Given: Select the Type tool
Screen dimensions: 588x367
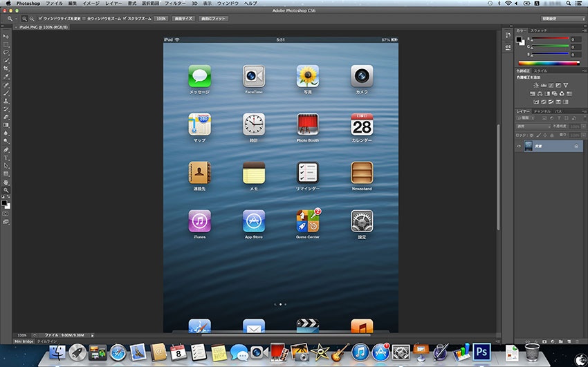Looking at the screenshot, I should (6, 158).
